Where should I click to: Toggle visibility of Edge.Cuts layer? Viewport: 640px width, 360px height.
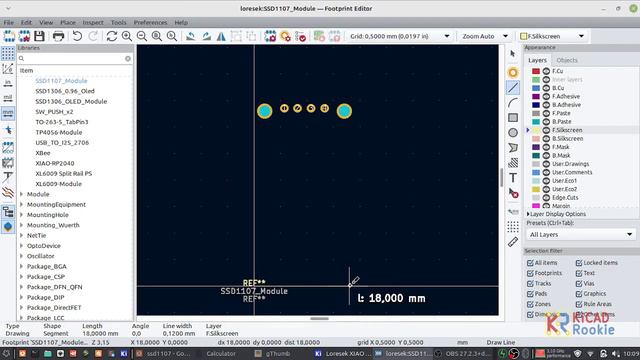click(x=546, y=198)
